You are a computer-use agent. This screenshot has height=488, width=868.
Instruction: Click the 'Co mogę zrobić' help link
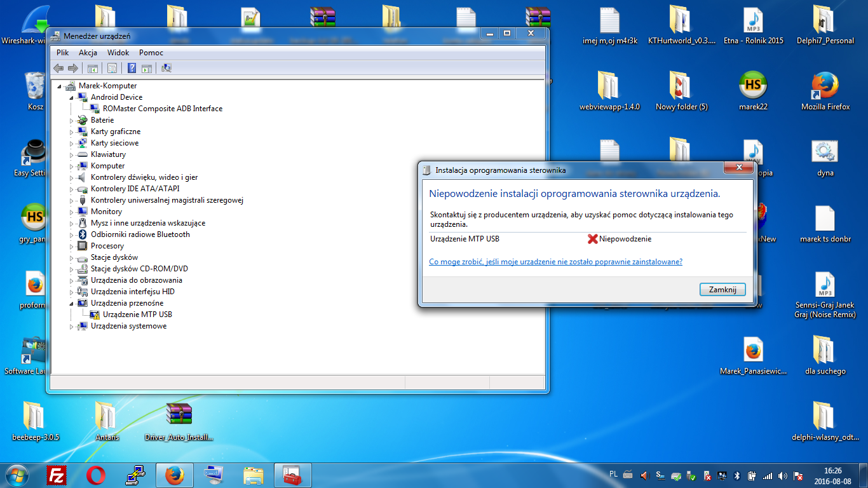pyautogui.click(x=555, y=262)
